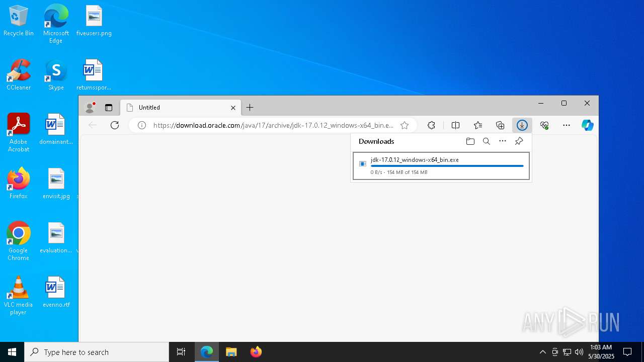
Task: Open the Windows Start menu
Action: click(12, 352)
